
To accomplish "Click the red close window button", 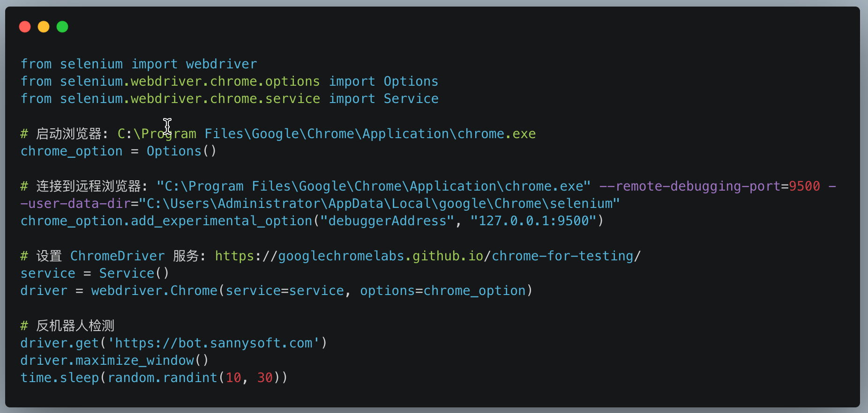I will click(x=25, y=27).
